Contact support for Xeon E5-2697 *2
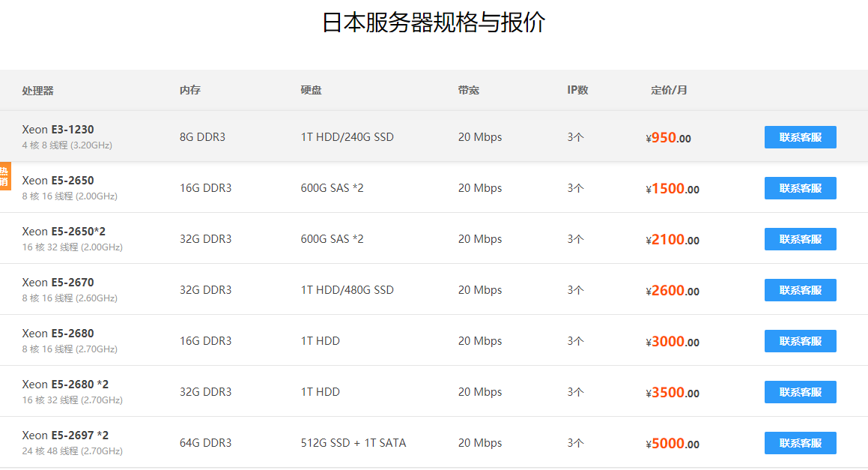The image size is (868, 470). 800,443
